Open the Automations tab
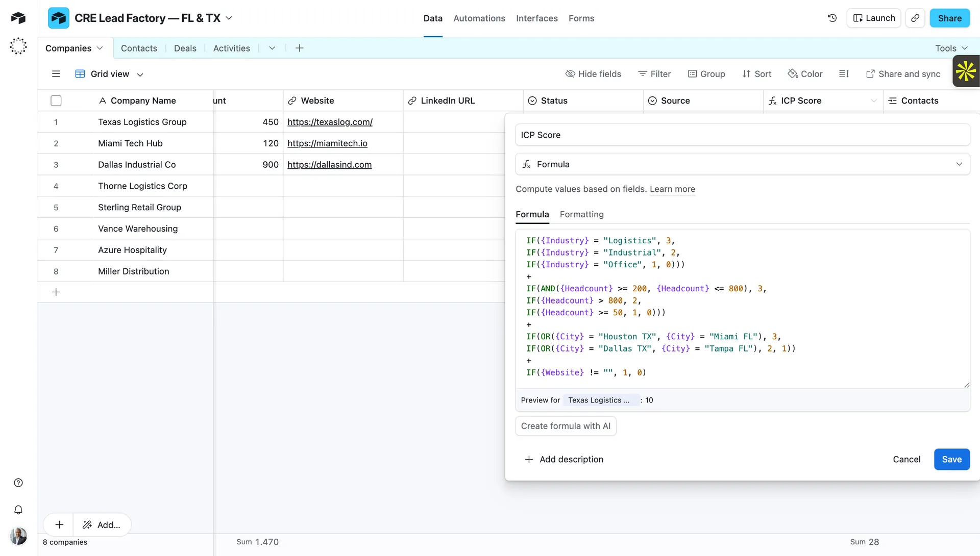This screenshot has width=980, height=556. [479, 18]
